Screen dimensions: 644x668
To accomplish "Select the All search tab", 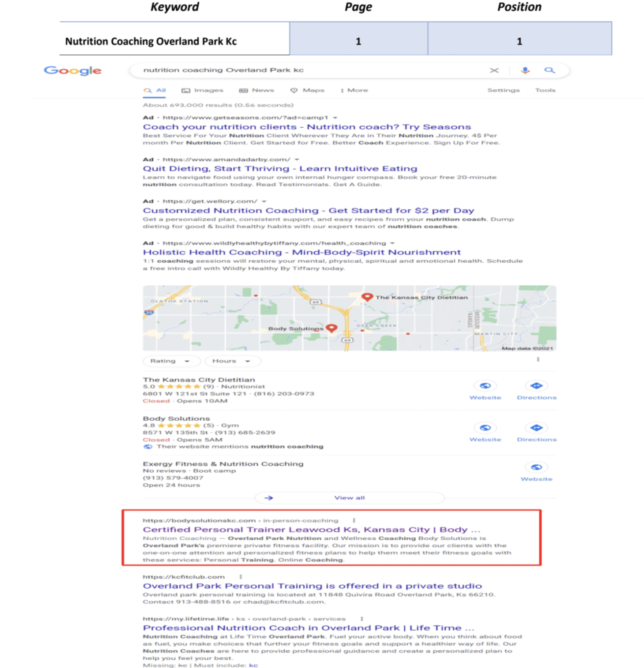I will click(x=154, y=90).
